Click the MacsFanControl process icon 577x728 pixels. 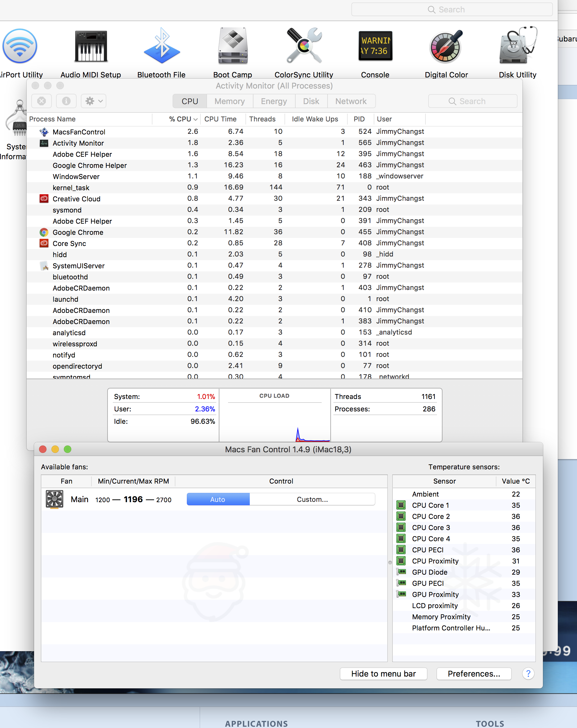44,132
